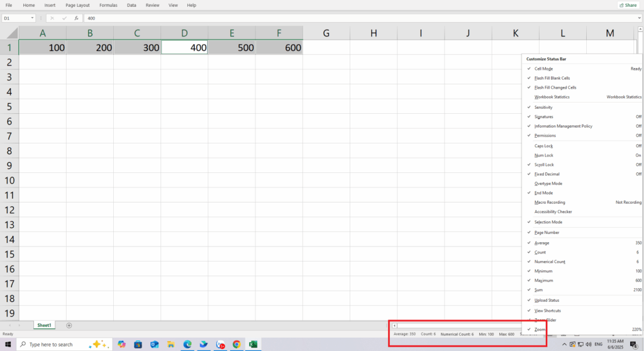644x351 pixels.
Task: Toggle Upload Status option
Action: 584,301
